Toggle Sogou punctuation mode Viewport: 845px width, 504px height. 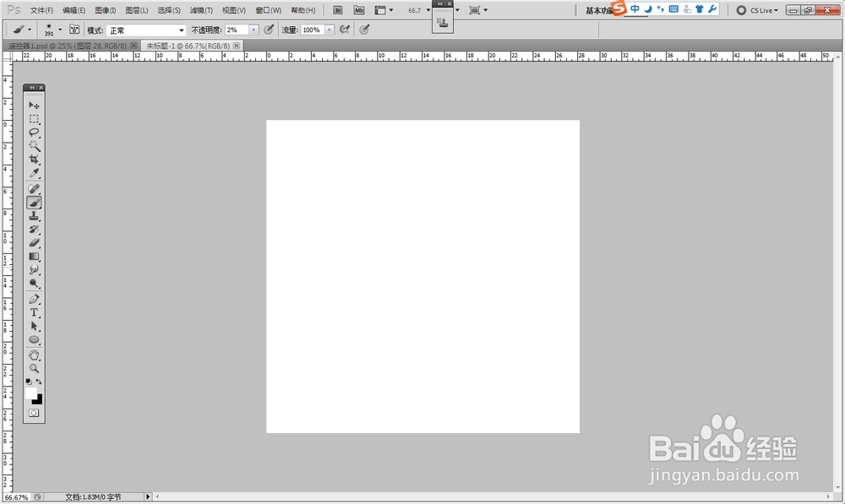(660, 9)
